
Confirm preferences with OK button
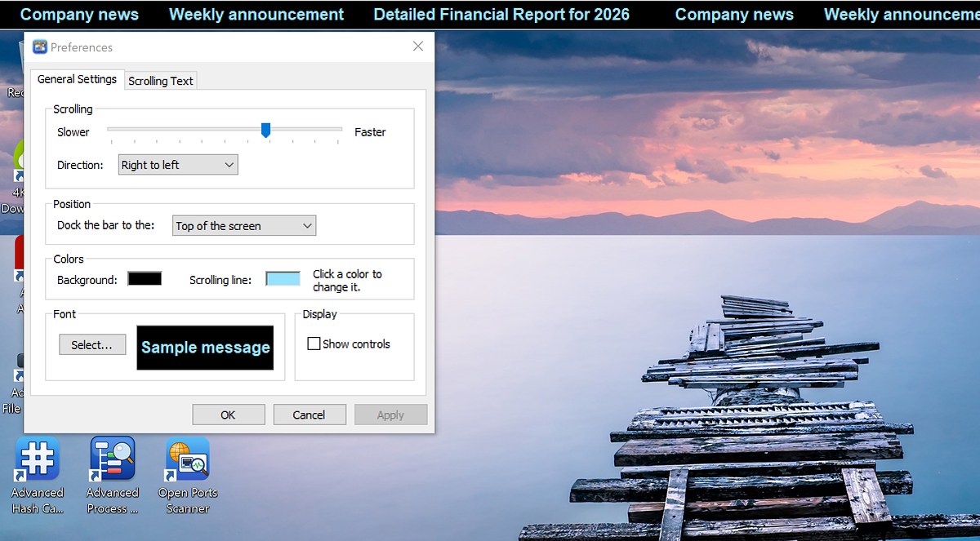229,415
